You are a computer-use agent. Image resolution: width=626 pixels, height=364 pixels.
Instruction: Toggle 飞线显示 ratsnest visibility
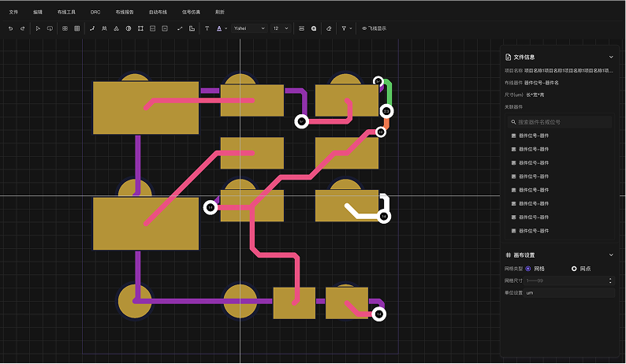pyautogui.click(x=374, y=28)
